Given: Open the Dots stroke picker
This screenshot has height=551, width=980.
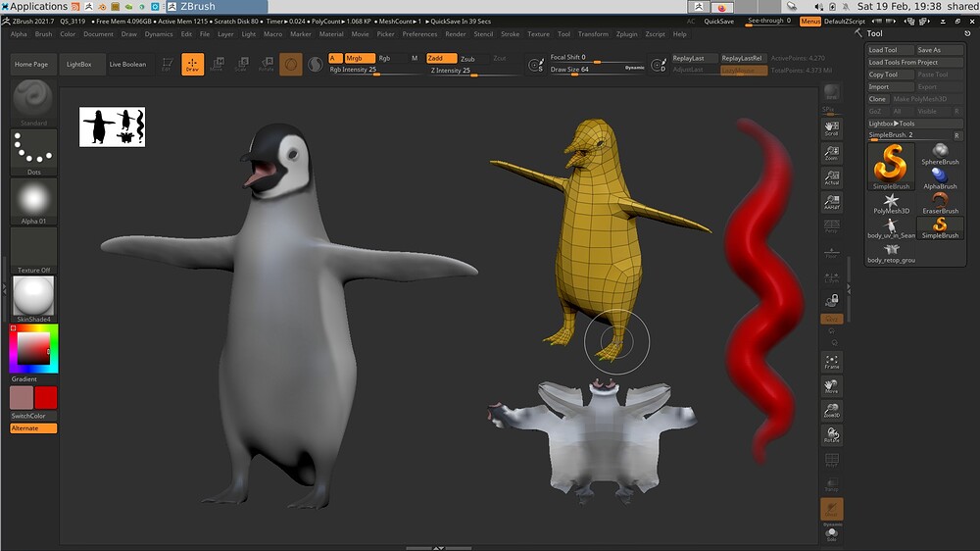Looking at the screenshot, I should pyautogui.click(x=33, y=152).
